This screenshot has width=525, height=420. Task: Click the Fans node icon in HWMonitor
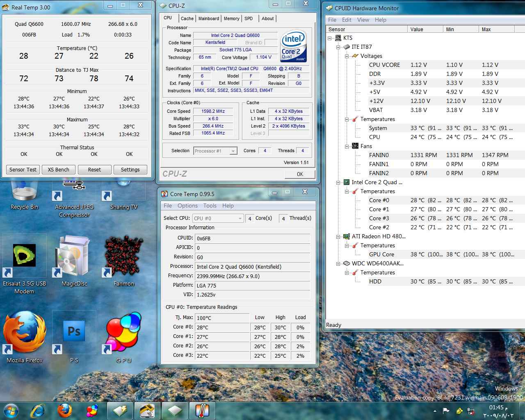[x=355, y=146]
